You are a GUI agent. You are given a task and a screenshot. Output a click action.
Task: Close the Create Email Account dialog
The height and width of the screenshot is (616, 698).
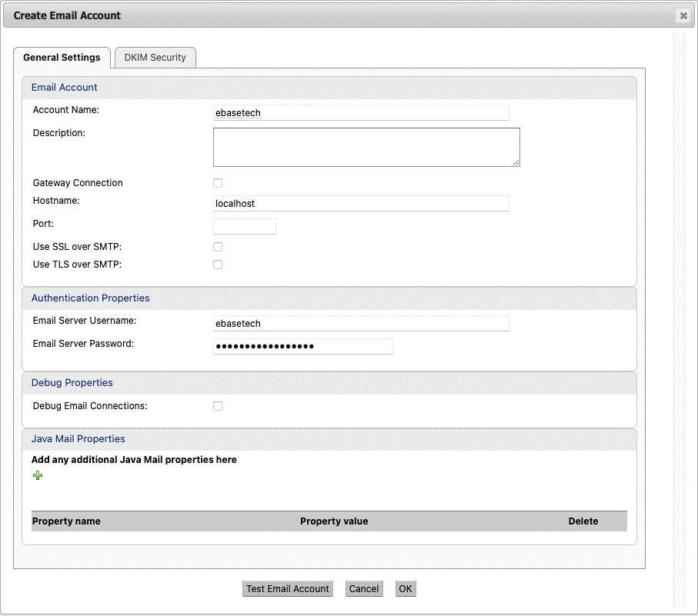(x=683, y=15)
